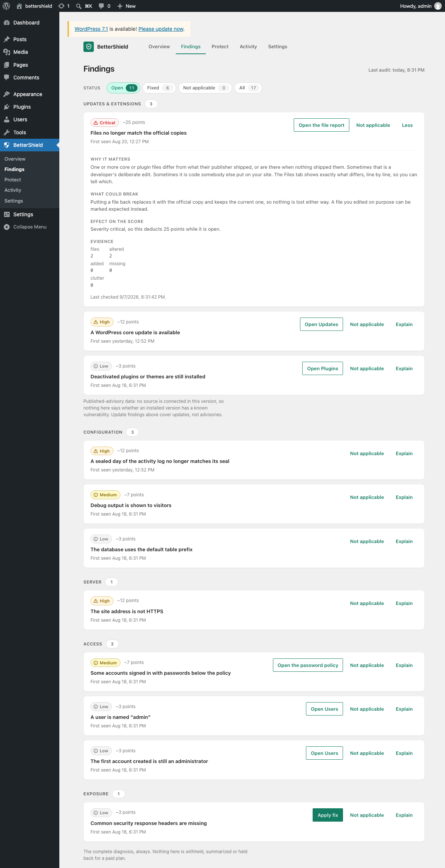
Task: Click the WordPress logo in the admin bar
Action: 6,6
